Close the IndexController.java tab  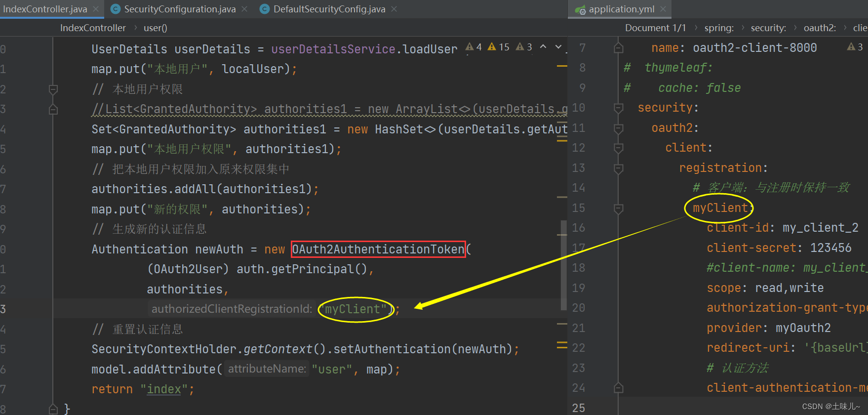[x=96, y=9]
